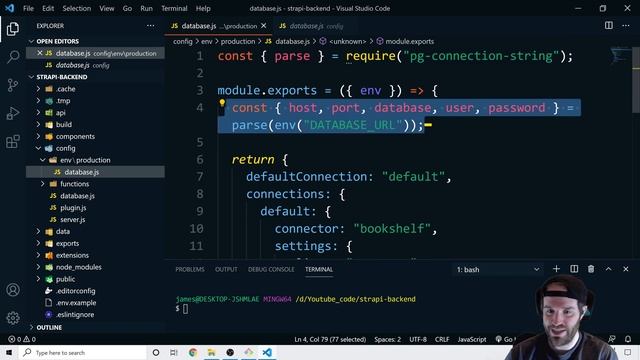Split the editor to the right
The image size is (640, 360).
click(x=609, y=25)
